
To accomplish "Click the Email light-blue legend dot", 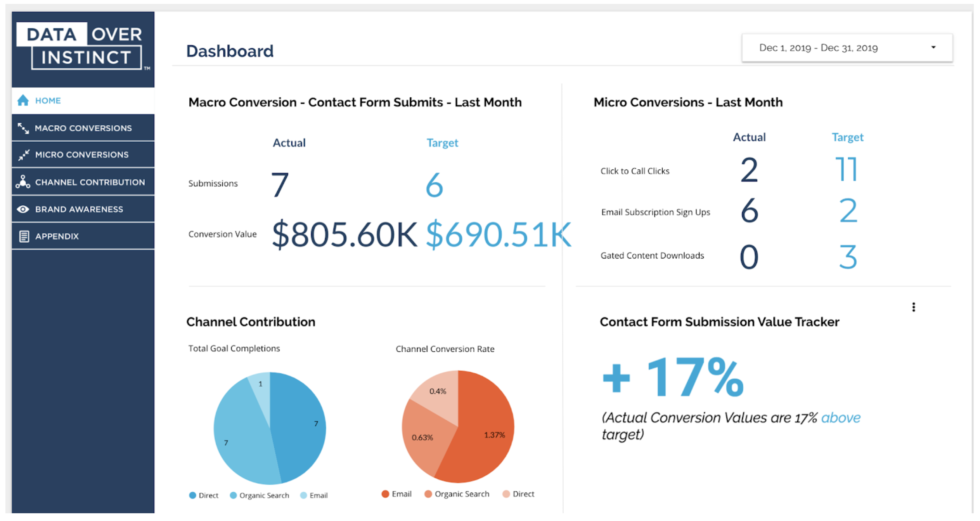I will point(304,495).
